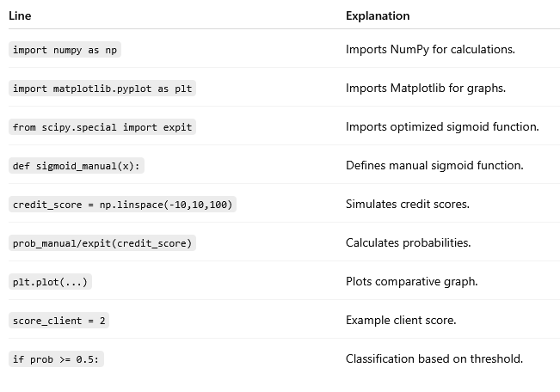Select the 'import matplotlib.pyplot as plt' code cell
This screenshot has width=560, height=392.
[x=102, y=89]
